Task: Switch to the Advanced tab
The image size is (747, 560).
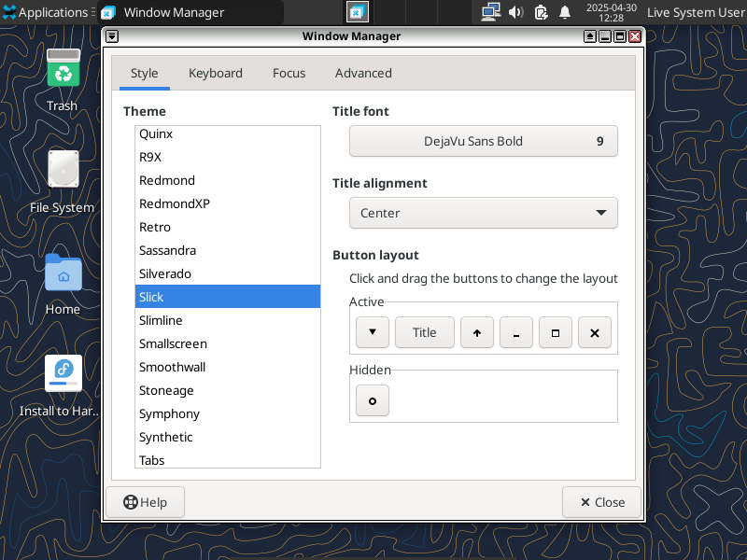Action: [x=363, y=74]
